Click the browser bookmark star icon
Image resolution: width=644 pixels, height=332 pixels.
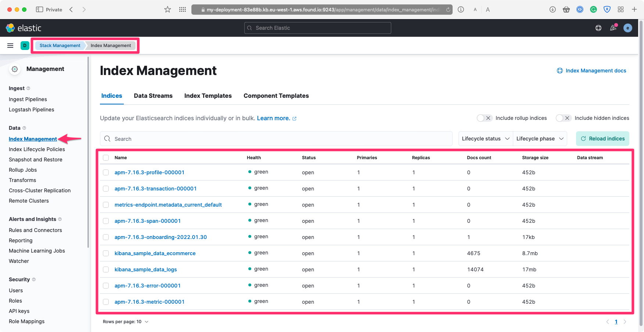(x=168, y=10)
